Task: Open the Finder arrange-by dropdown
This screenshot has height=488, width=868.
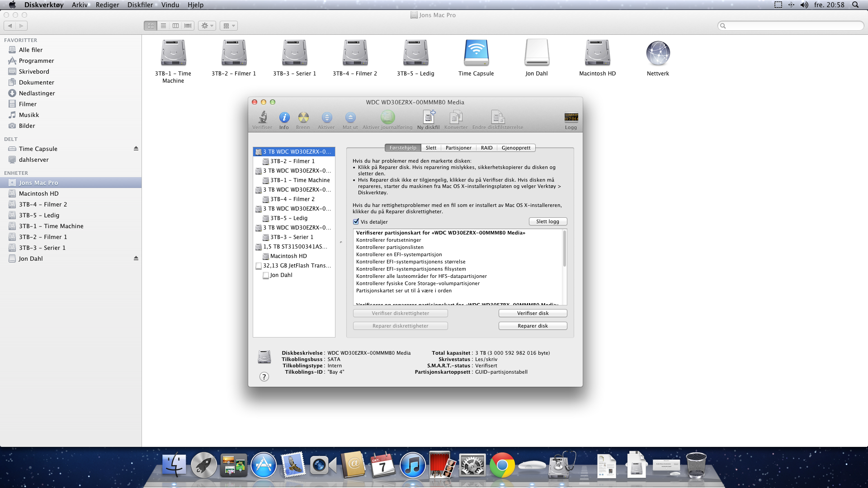Action: coord(229,26)
